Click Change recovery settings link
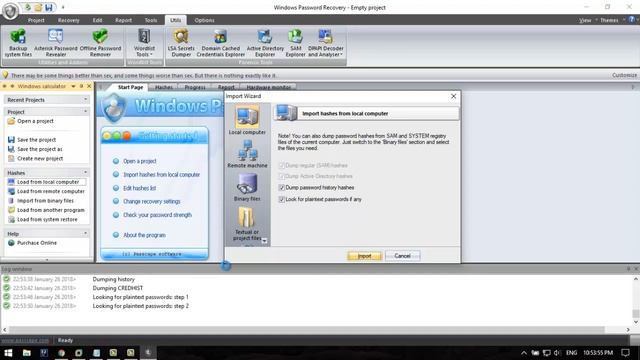 click(151, 202)
